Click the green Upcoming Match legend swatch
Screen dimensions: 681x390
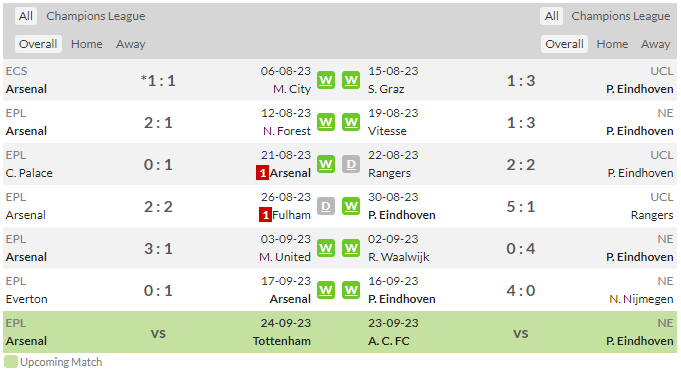[11, 362]
